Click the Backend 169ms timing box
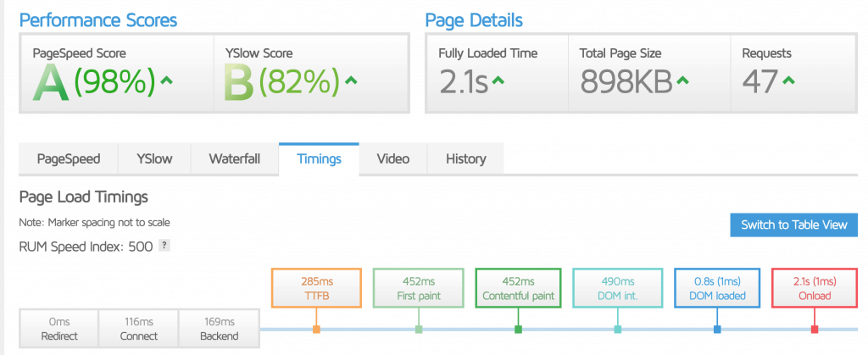Viewport: 868px width, 355px height. [219, 330]
